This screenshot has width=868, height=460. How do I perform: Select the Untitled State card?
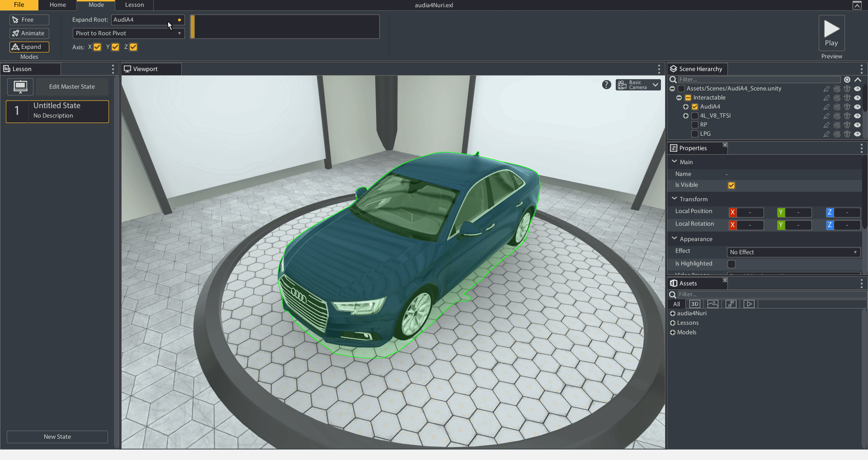(57, 111)
